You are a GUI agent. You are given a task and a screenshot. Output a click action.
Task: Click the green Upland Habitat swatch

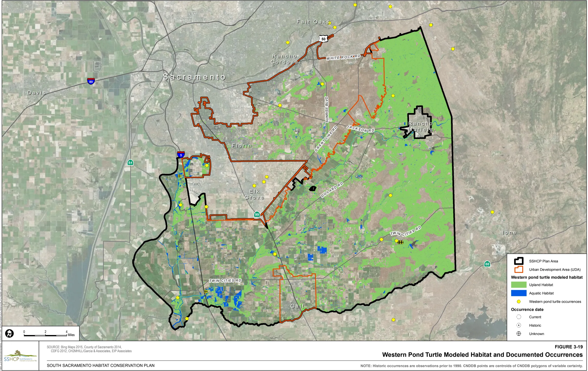519,285
